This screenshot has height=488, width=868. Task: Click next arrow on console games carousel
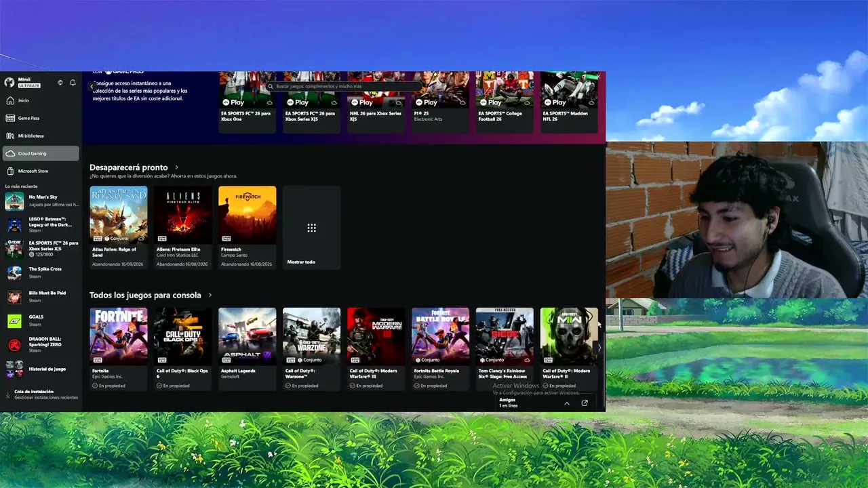(x=599, y=348)
